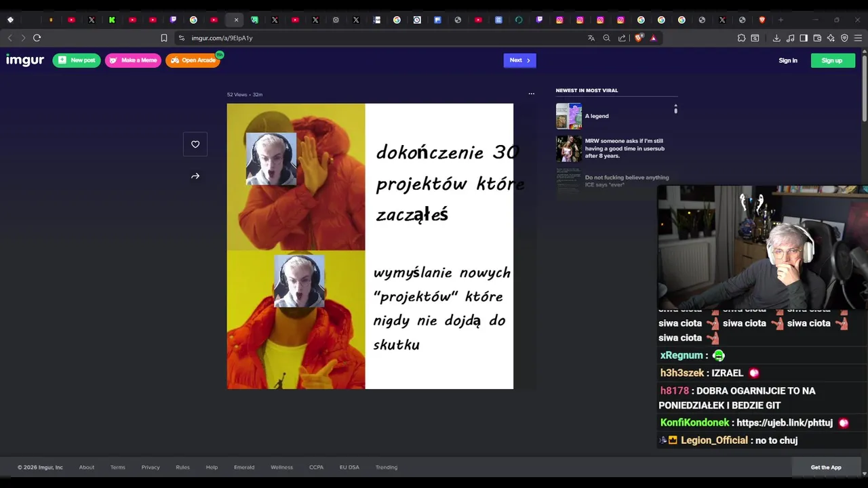
Task: Close the current imgur tab
Action: tap(236, 20)
